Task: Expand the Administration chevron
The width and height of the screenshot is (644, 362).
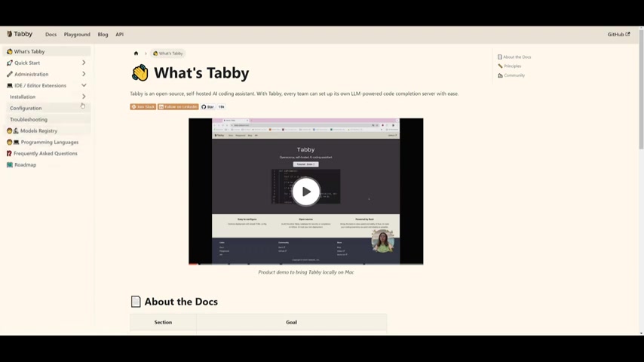Action: tap(84, 74)
